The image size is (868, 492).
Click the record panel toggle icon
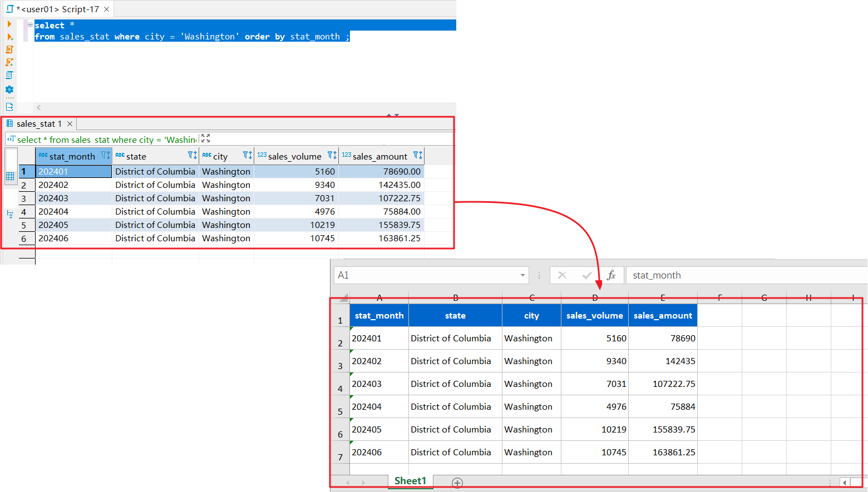click(x=10, y=214)
